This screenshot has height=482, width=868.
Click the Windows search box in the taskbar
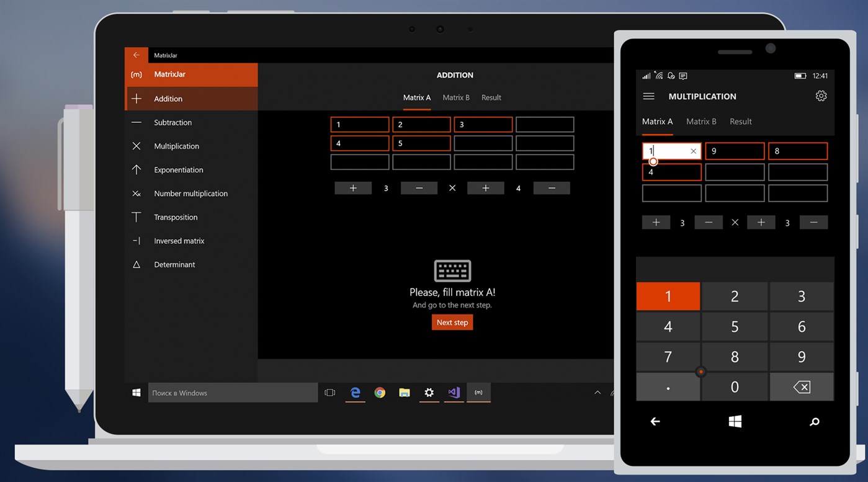click(233, 393)
